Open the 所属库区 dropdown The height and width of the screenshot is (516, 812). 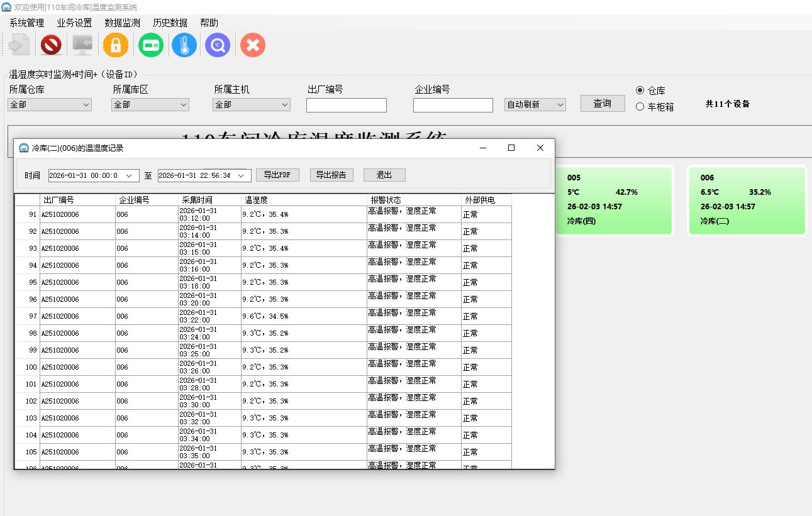150,105
